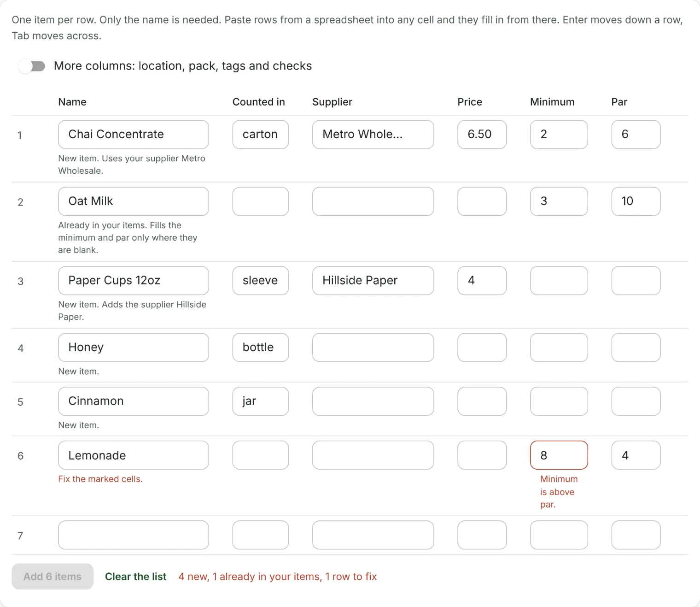
Task: Edit the 6.50 price field
Action: point(482,135)
